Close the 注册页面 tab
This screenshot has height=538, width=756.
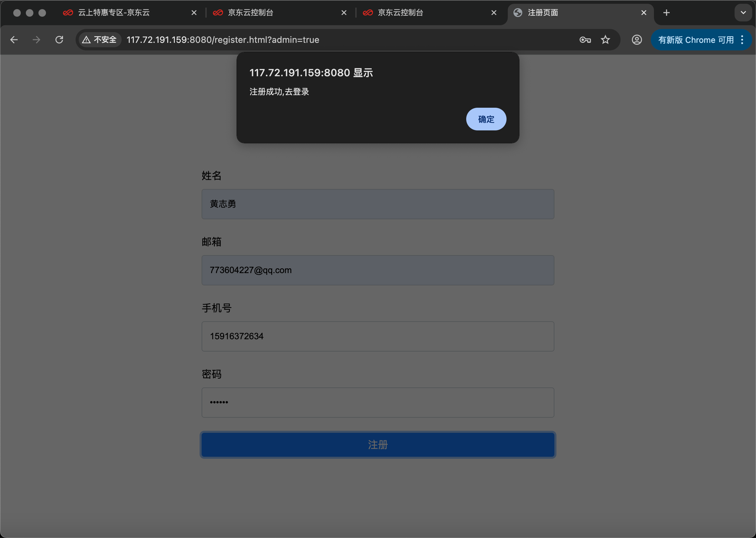[x=644, y=13]
